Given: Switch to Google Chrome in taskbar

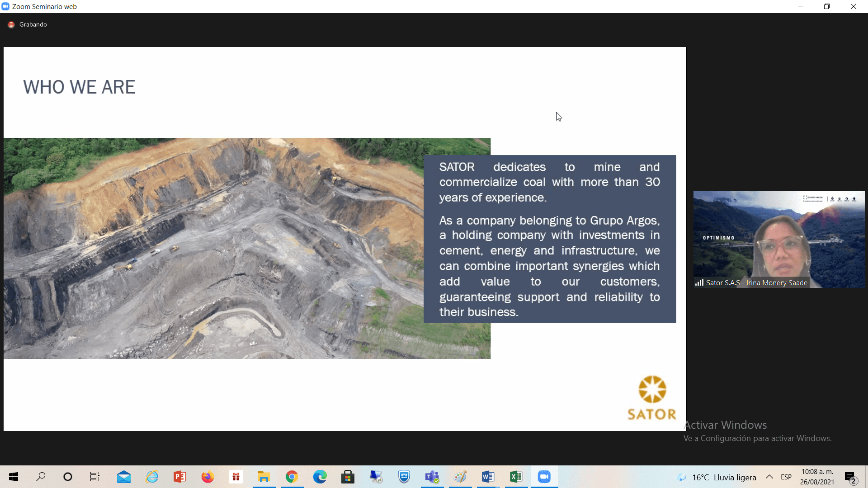Looking at the screenshot, I should (292, 477).
